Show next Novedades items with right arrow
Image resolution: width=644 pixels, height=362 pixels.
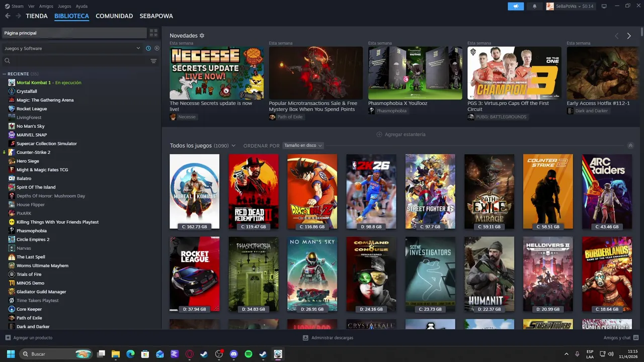click(x=629, y=36)
